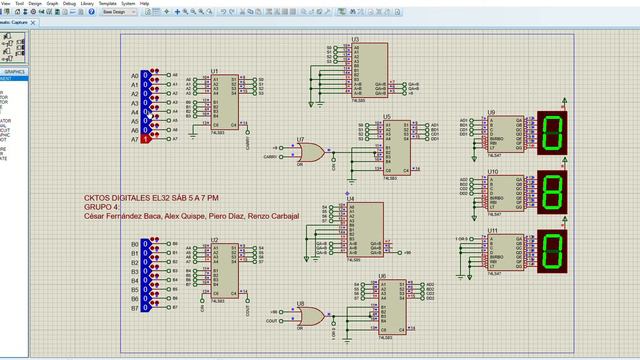640x360 pixels.
Task: Click the Zoom to view entire sheet icon
Action: (201, 12)
